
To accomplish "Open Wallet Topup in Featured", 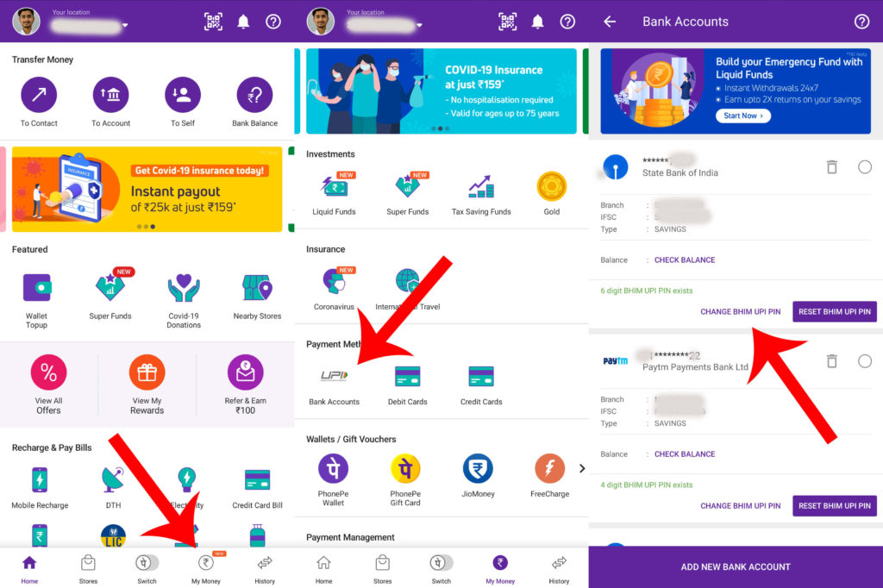I will [36, 288].
